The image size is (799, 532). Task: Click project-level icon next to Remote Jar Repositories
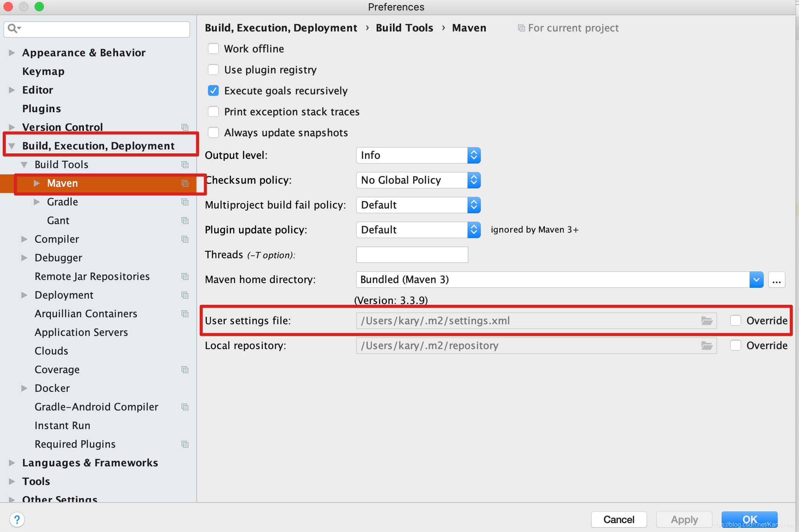pos(185,276)
